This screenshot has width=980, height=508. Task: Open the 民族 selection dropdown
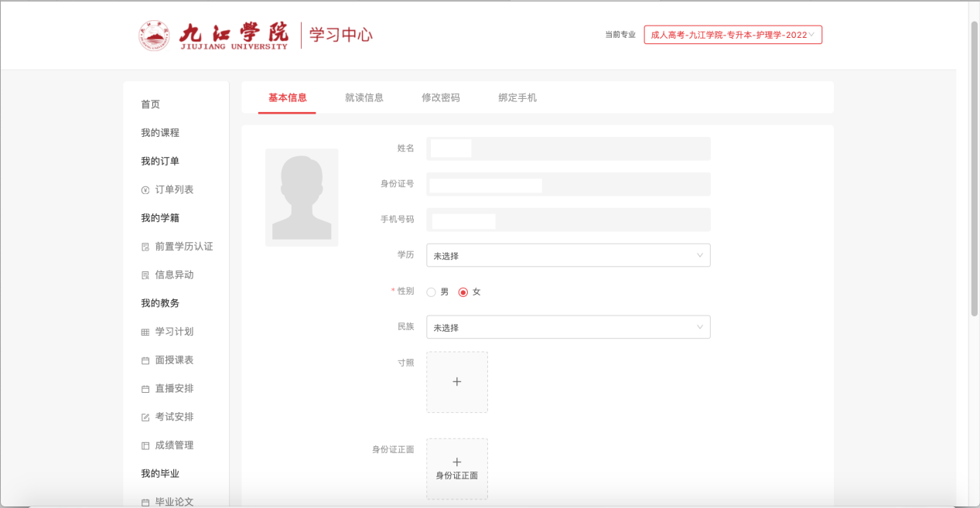coord(568,328)
